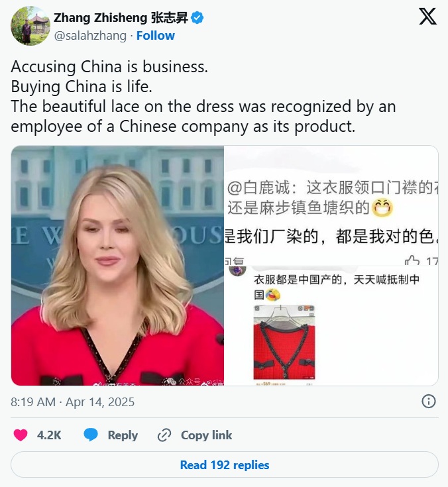Open the red cardigan product image
This screenshot has width=448, height=487.
click(284, 342)
